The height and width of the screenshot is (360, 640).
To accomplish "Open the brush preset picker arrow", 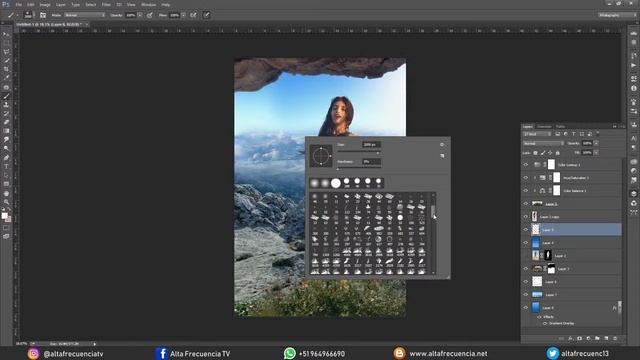I will 33,16.
